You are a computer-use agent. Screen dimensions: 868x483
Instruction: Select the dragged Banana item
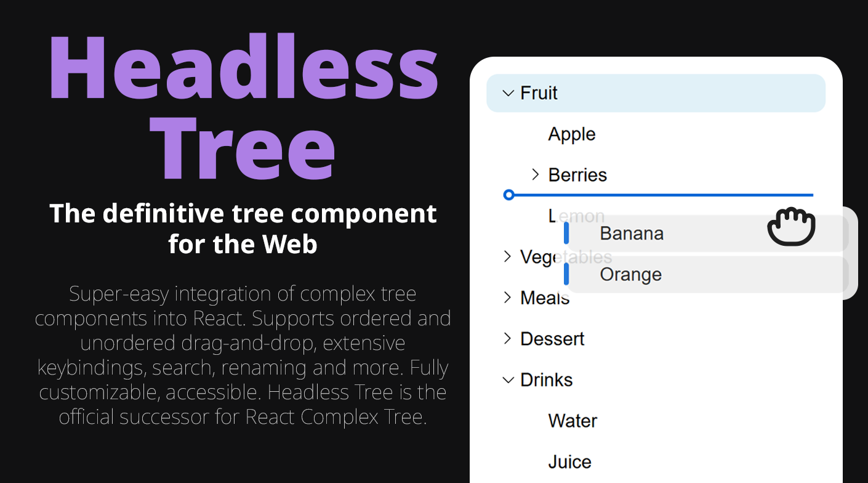tap(631, 233)
